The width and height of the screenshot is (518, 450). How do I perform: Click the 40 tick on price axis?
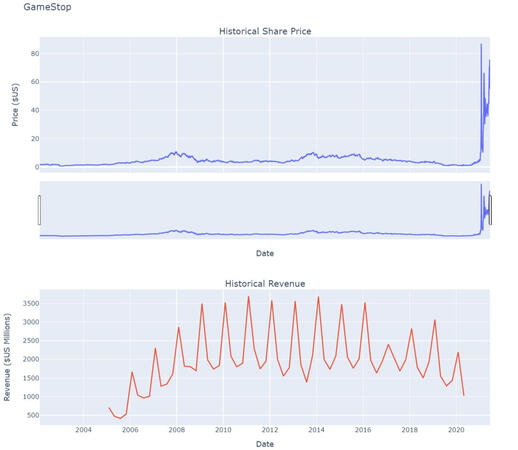35,110
